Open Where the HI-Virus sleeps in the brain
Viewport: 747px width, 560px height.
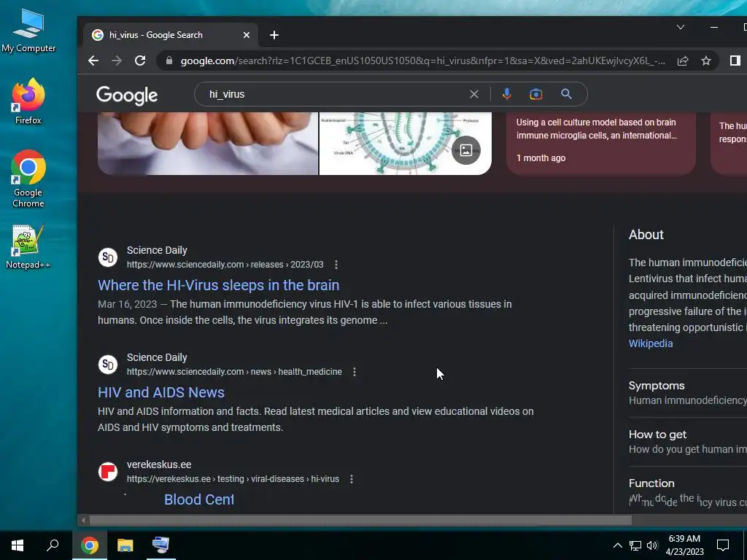tap(219, 285)
